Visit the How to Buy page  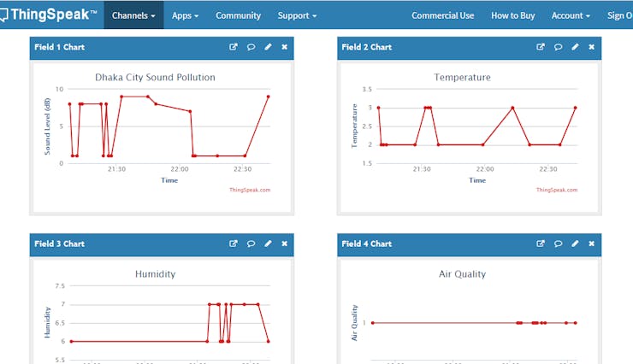tap(512, 15)
